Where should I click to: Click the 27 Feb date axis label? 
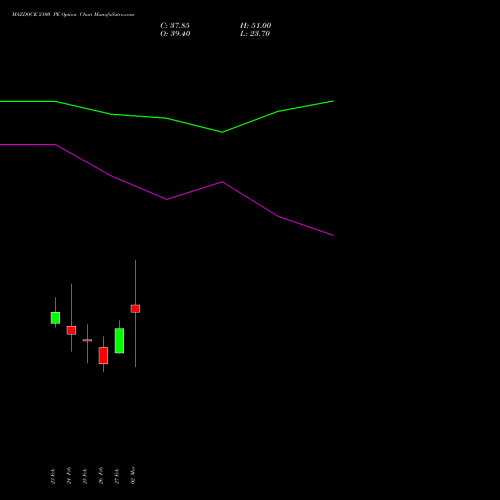(x=117, y=476)
